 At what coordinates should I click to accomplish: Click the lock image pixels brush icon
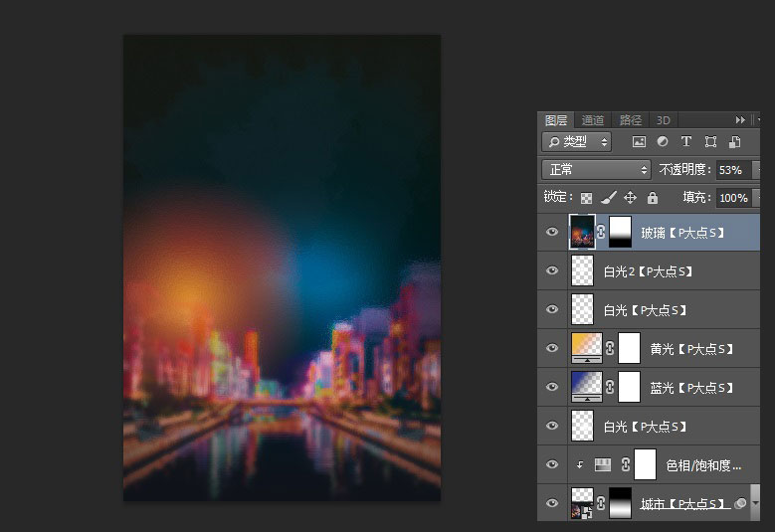click(x=609, y=198)
